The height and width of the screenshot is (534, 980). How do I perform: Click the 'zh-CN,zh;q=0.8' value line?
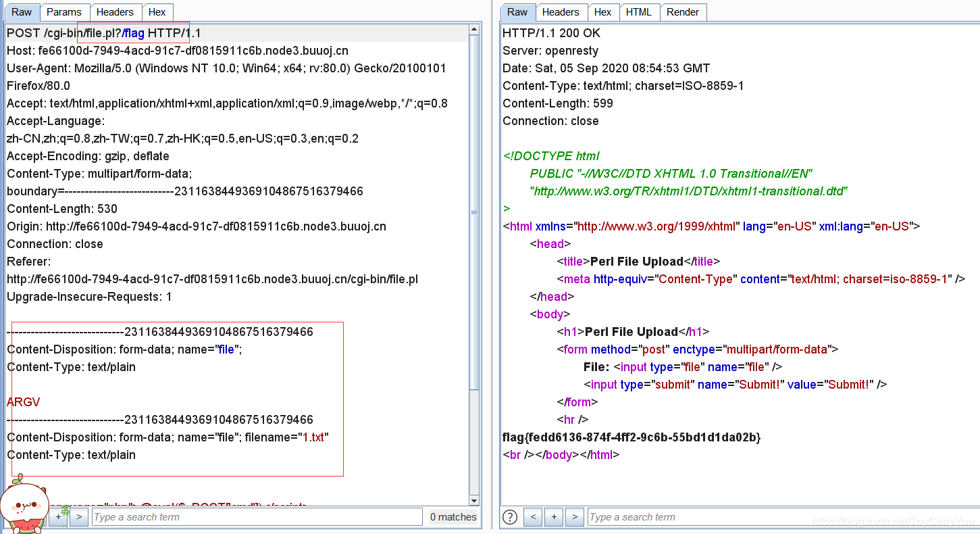(182, 139)
